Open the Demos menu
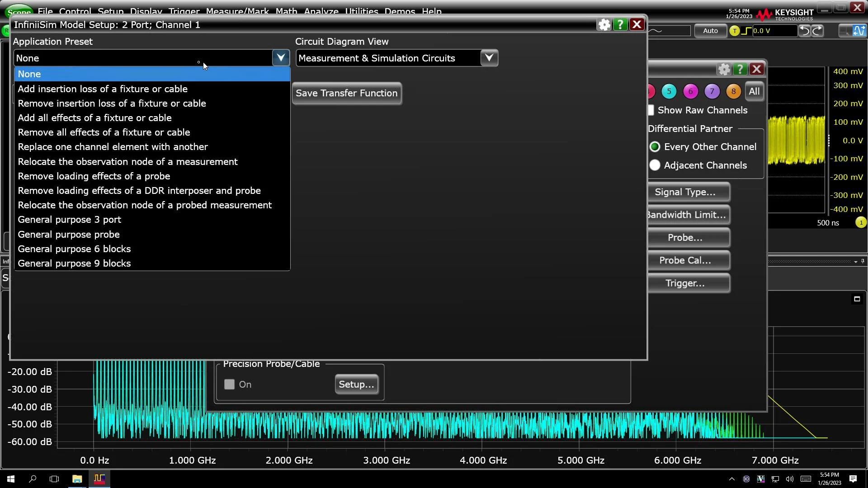 pos(400,11)
